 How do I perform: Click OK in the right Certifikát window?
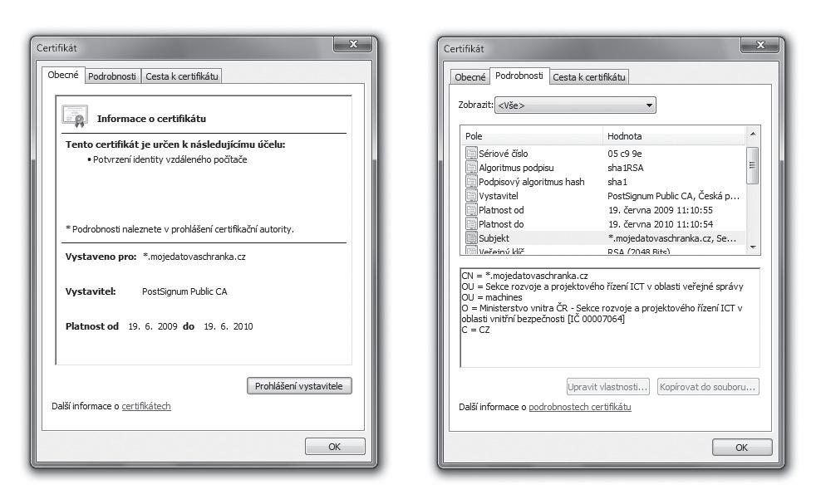tap(742, 448)
